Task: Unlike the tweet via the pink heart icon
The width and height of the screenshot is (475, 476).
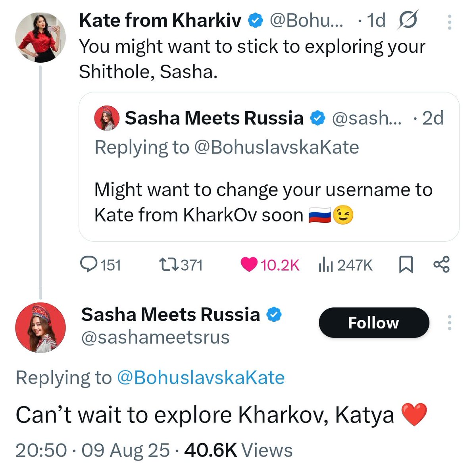Action: 249,265
